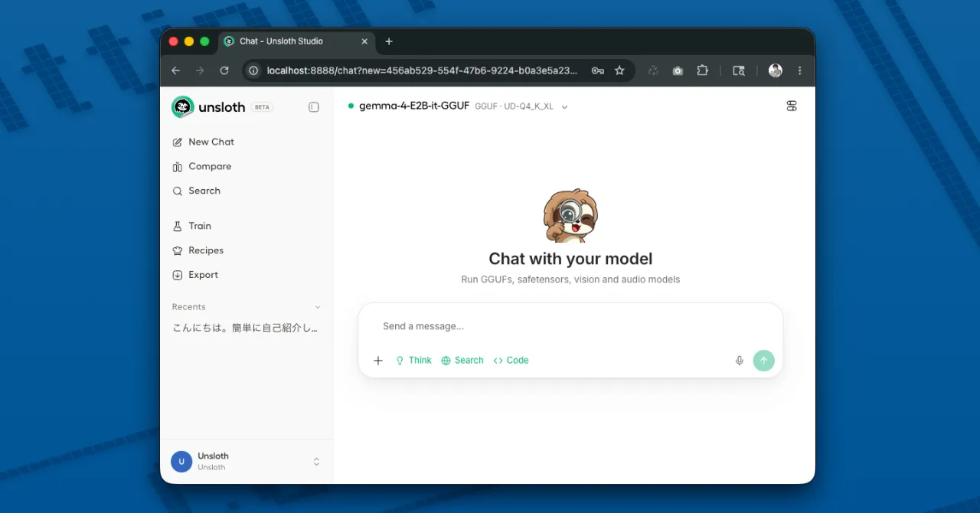Start voice input with microphone icon

[740, 361]
